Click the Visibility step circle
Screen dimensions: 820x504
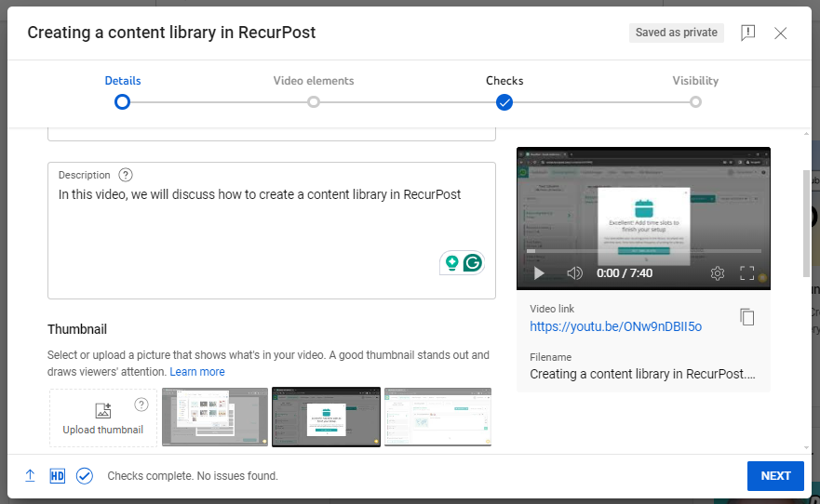(695, 102)
